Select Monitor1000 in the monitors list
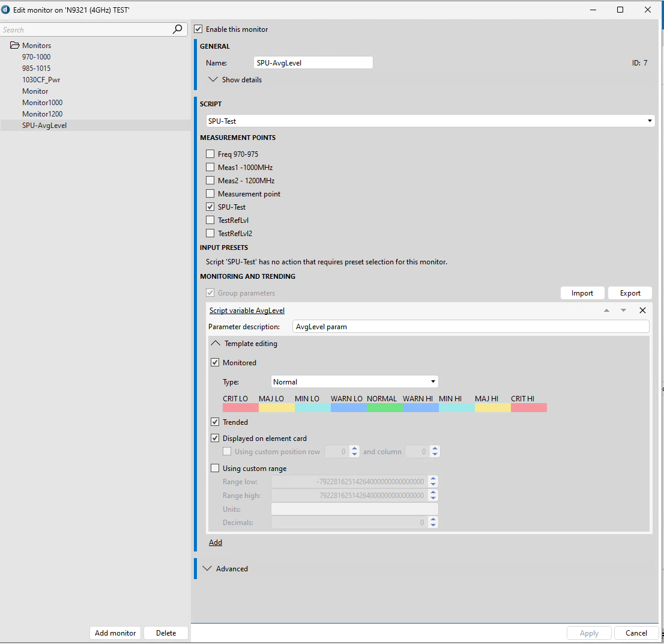Screen dimensions: 664x644 [x=42, y=103]
